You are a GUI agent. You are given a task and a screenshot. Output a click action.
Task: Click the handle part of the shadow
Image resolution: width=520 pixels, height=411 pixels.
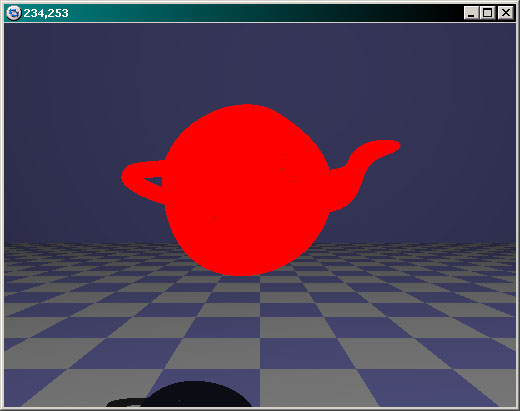tap(127, 402)
